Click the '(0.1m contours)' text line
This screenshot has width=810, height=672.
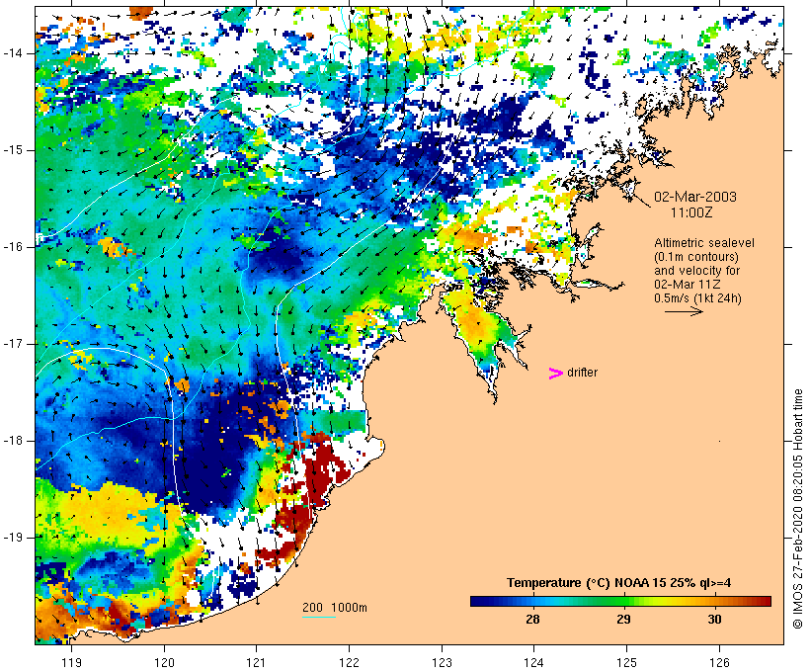[x=696, y=257]
